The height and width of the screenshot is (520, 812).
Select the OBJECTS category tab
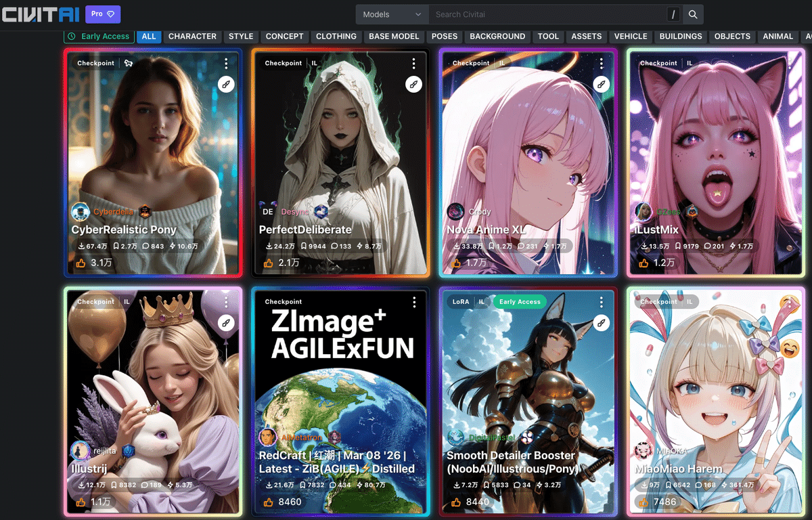[732, 37]
